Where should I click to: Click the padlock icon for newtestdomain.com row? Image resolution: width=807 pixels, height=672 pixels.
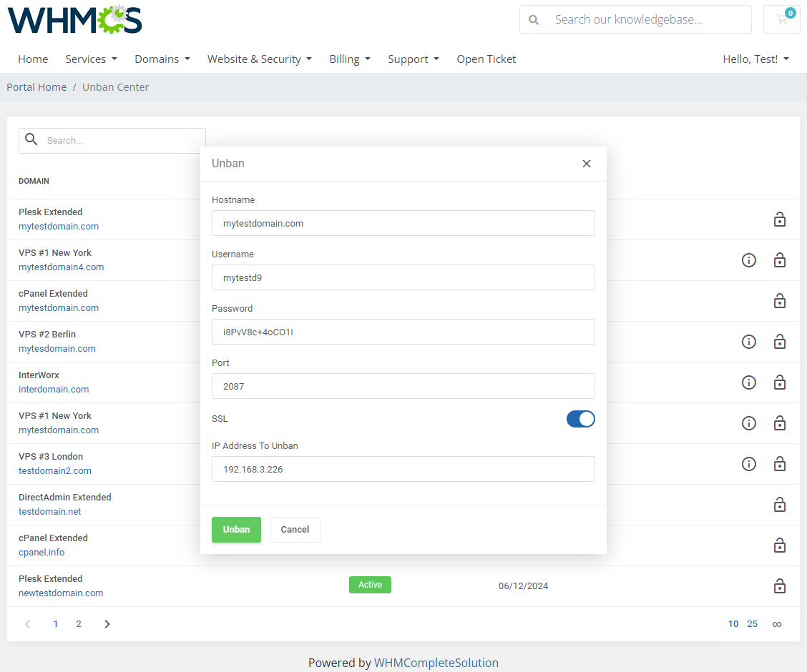[x=780, y=586]
